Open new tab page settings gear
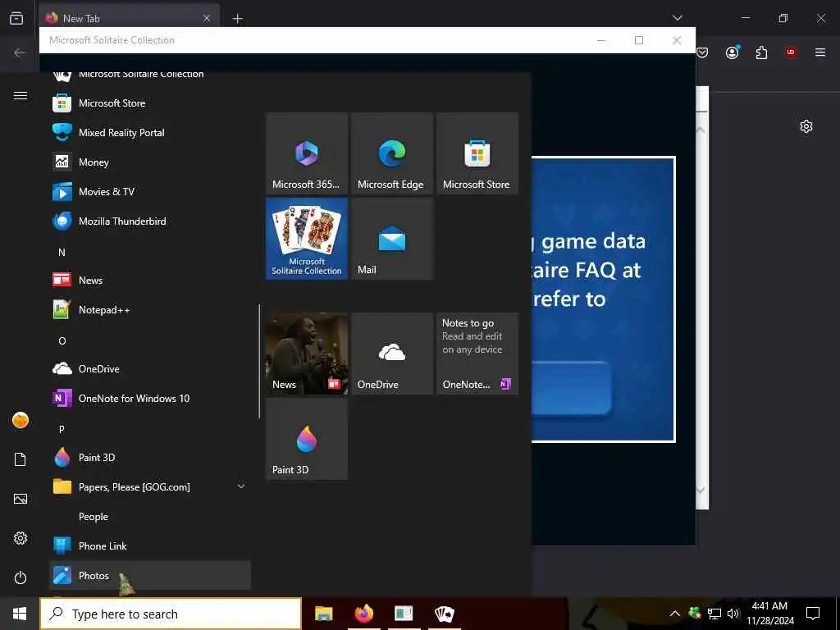The width and height of the screenshot is (840, 630). (806, 126)
